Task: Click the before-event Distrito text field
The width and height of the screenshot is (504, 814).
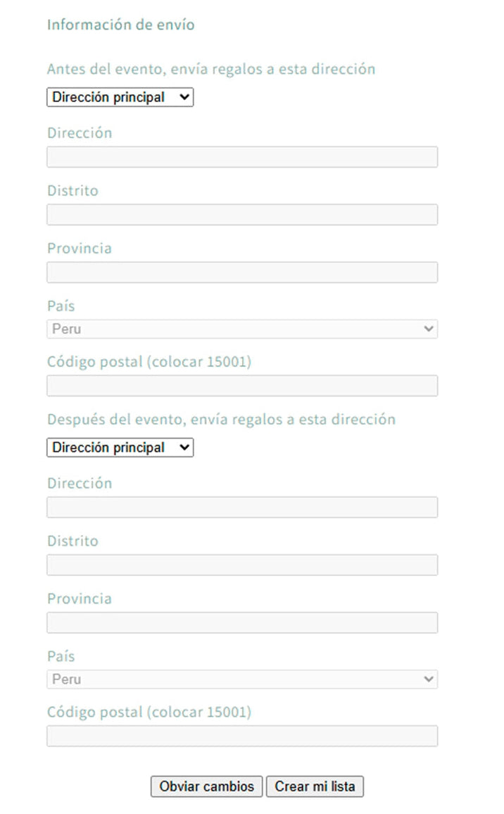Action: click(241, 215)
